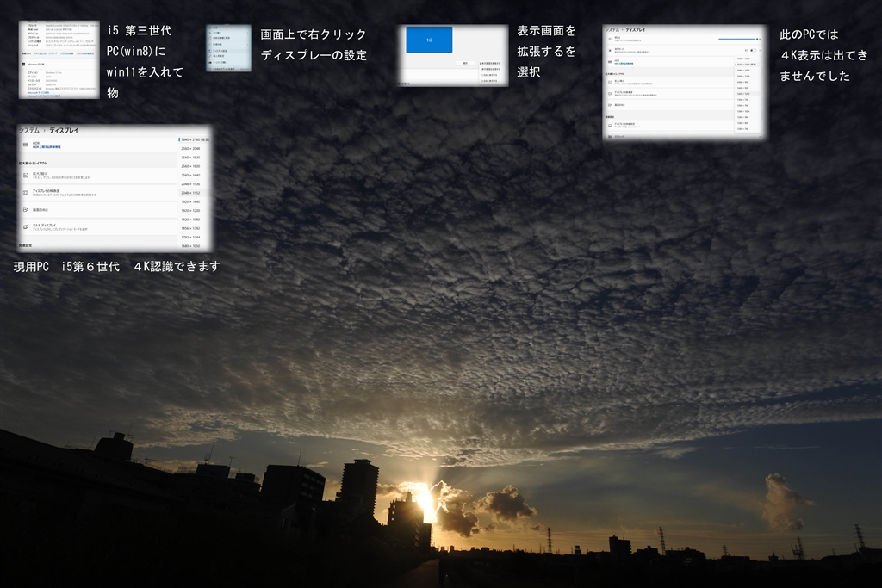Open HDR info link in the top-right settings panel
The height and width of the screenshot is (588, 882).
[x=624, y=64]
